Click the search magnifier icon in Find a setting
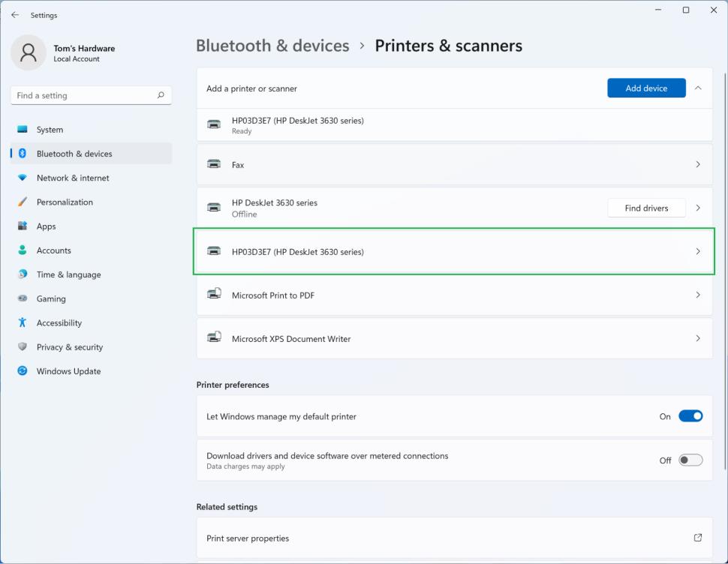The image size is (728, 564). pos(161,95)
